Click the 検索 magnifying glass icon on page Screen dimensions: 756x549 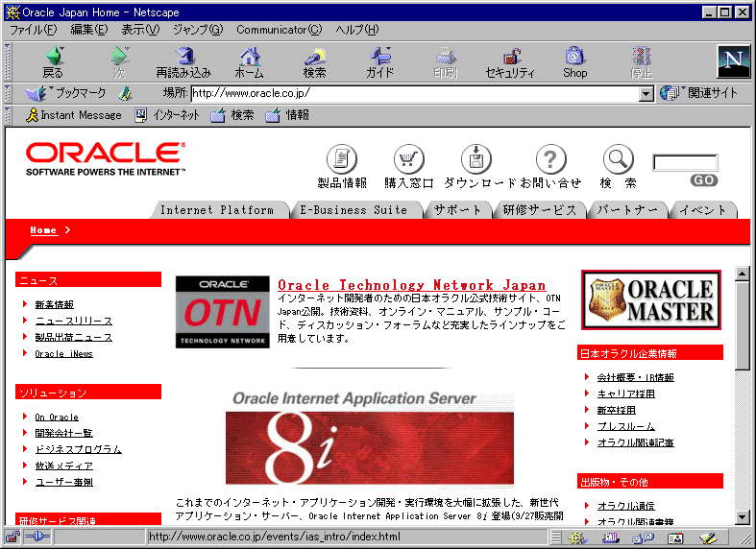(x=618, y=159)
